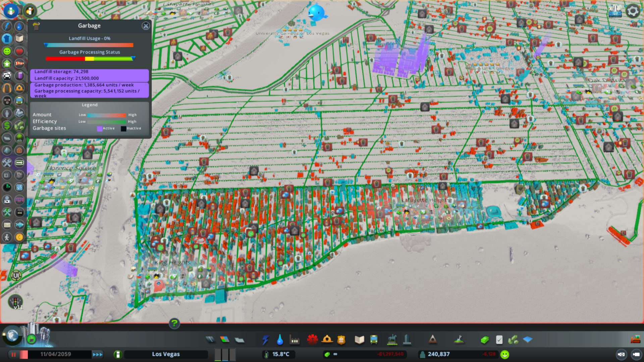Viewport: 644px width, 362px height.
Task: Click the Landfill storage: 74,298 text
Action: [x=61, y=72]
